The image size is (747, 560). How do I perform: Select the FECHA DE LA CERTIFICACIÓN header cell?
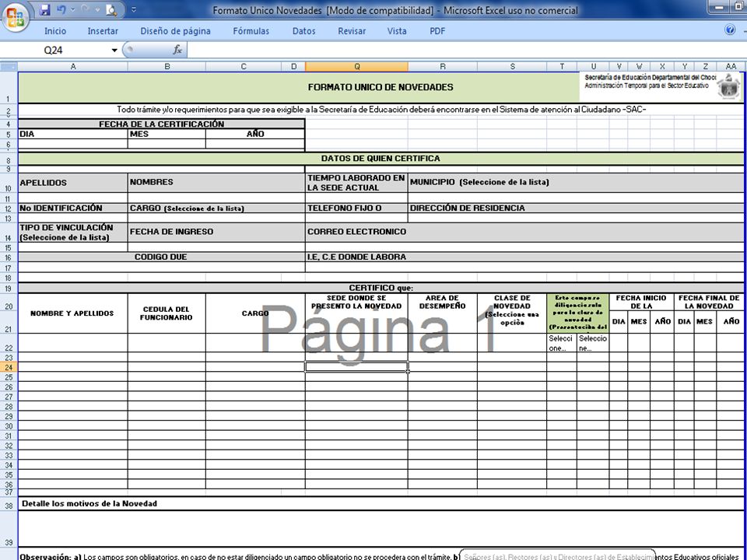[162, 124]
